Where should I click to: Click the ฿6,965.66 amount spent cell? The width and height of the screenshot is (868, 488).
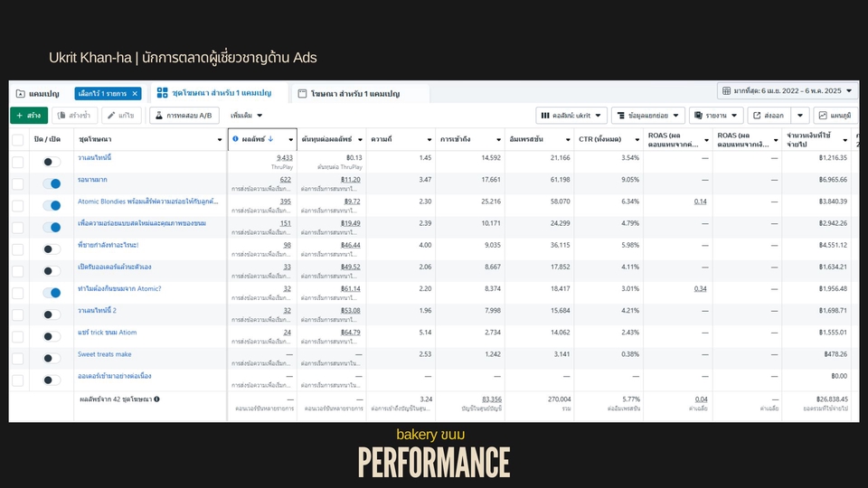tap(833, 180)
